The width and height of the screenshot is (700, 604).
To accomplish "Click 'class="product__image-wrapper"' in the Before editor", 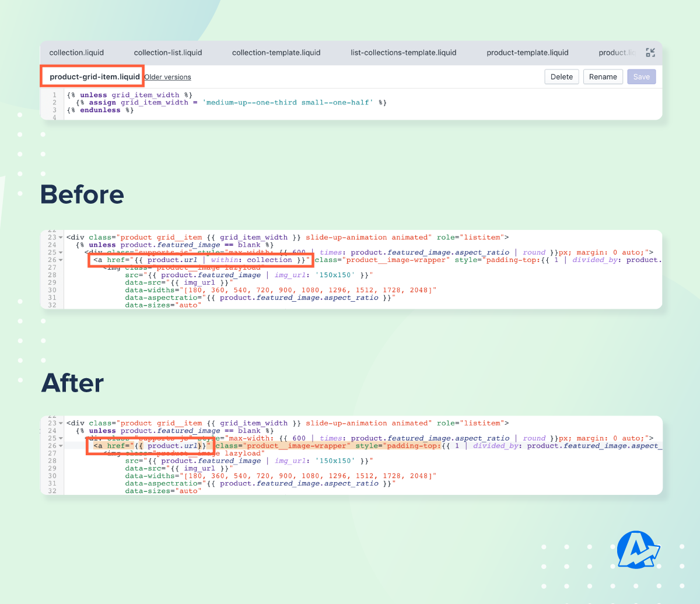I will tap(382, 260).
